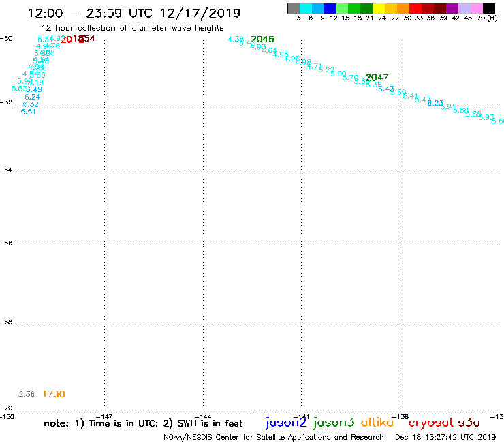The image size is (504, 443).
Task: Click the '6.24' wave height value
Action: click(33, 97)
